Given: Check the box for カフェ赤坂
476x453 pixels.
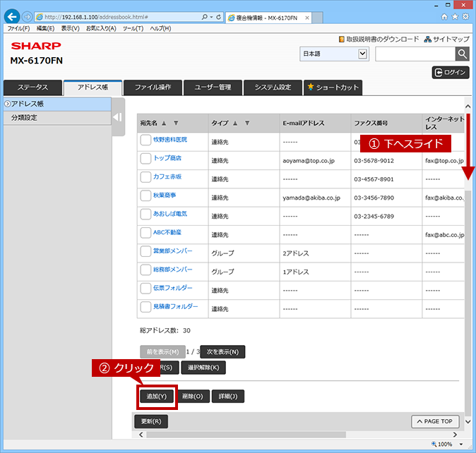Looking at the screenshot, I should [145, 177].
